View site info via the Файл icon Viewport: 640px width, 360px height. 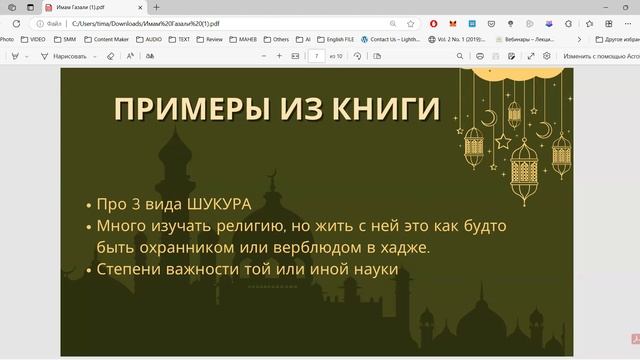pos(49,24)
